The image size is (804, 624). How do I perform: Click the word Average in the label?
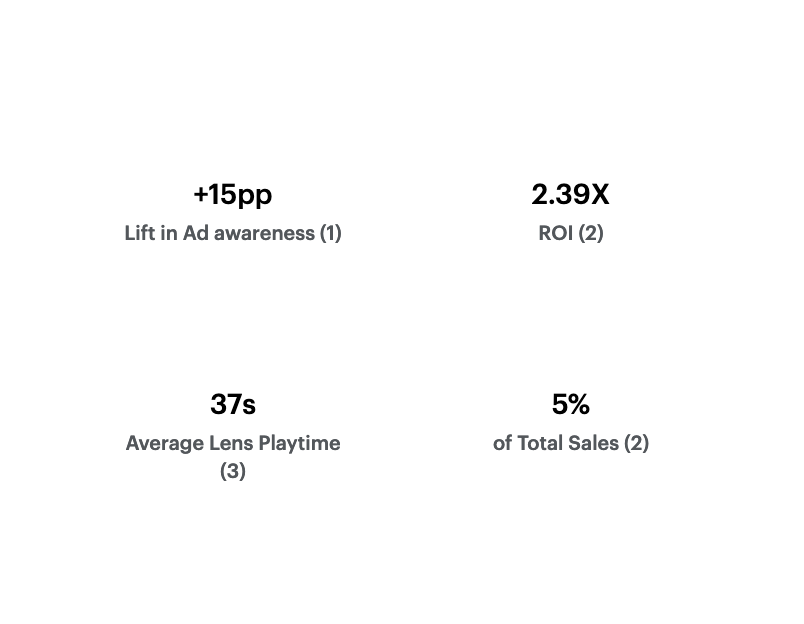[x=165, y=444]
